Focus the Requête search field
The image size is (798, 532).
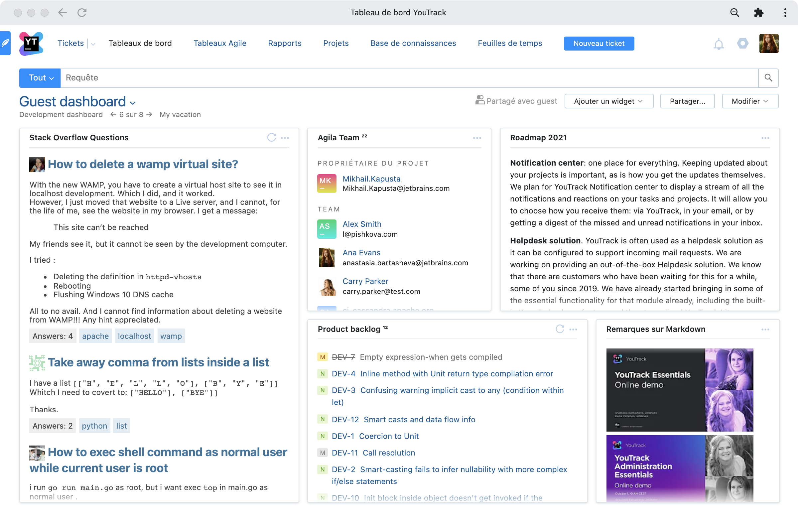point(409,78)
